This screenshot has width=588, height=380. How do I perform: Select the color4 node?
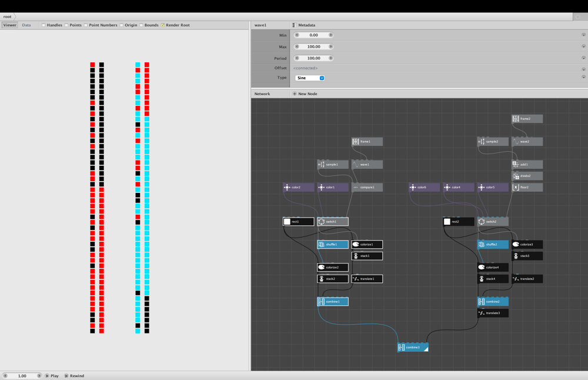(458, 187)
